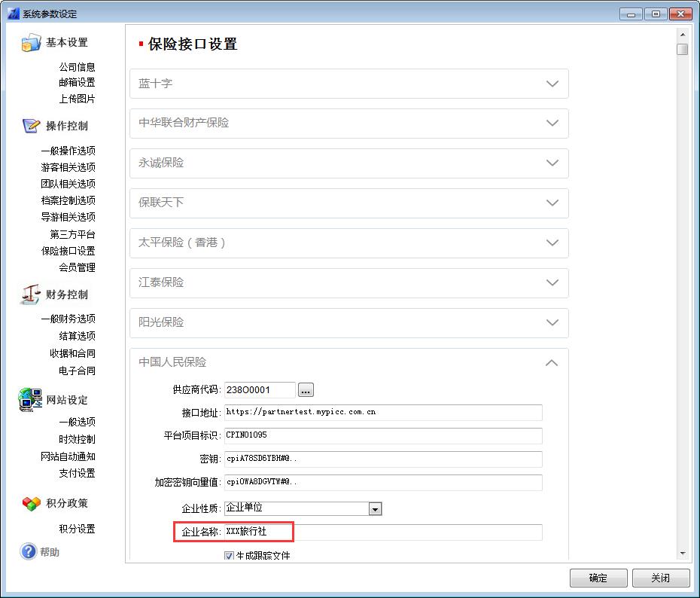Click the vertical scrollbar thumb
The height and width of the screenshot is (598, 700).
[682, 50]
